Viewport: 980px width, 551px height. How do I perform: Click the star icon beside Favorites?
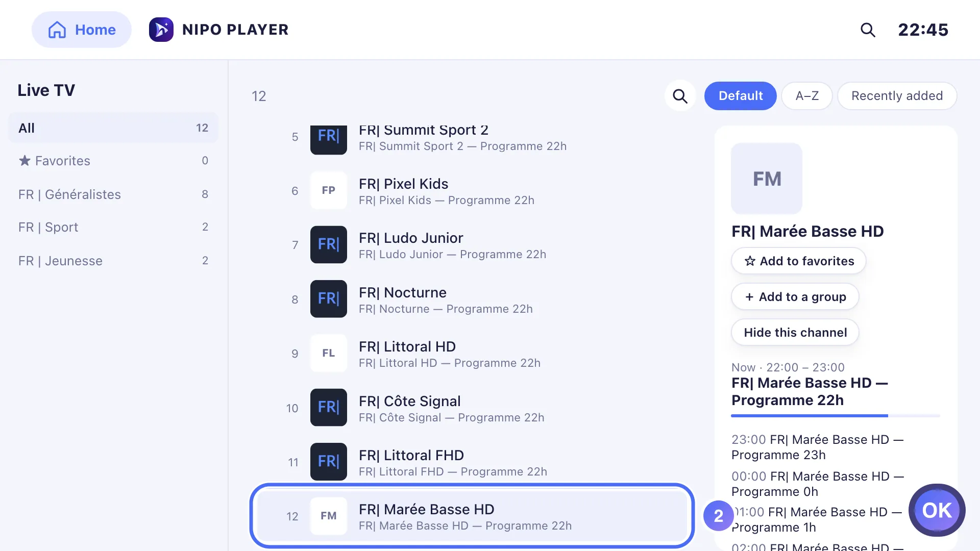(24, 161)
